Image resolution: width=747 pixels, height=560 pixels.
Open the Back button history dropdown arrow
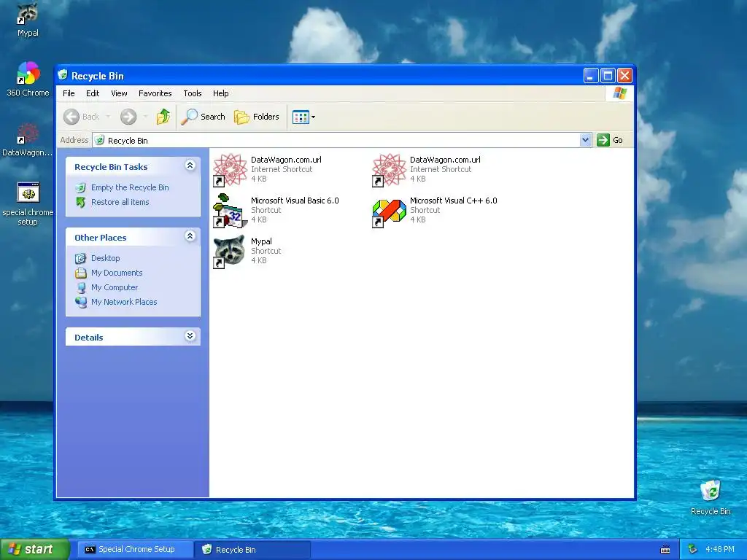point(108,117)
